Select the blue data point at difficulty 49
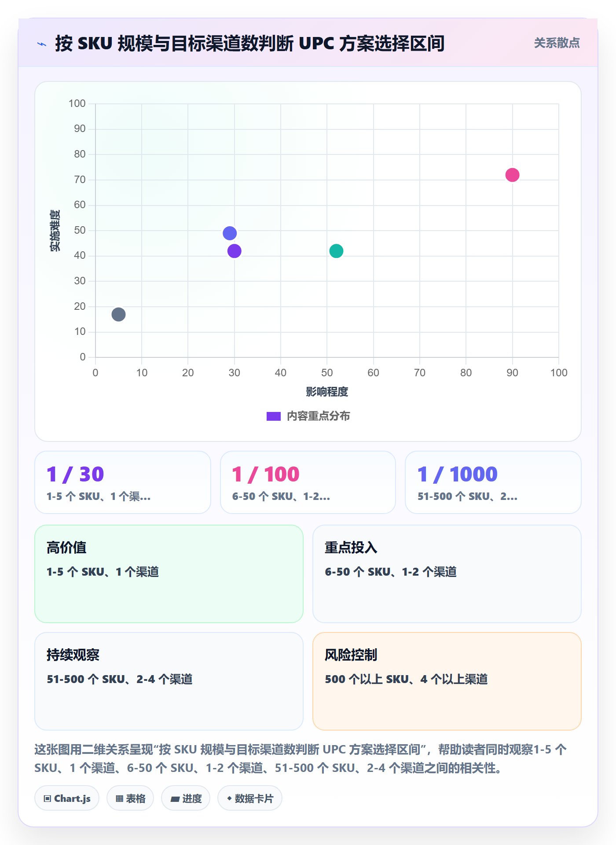The height and width of the screenshot is (845, 616). pyautogui.click(x=230, y=233)
